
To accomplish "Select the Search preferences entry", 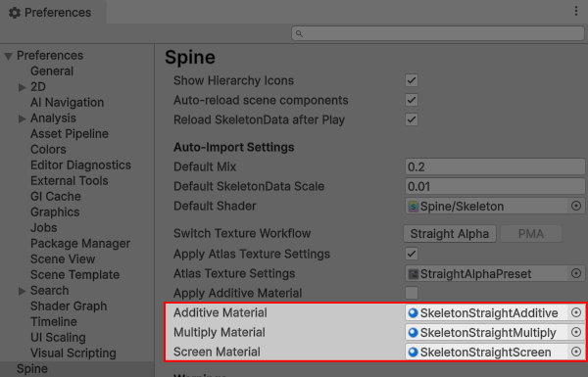I will coord(50,291).
